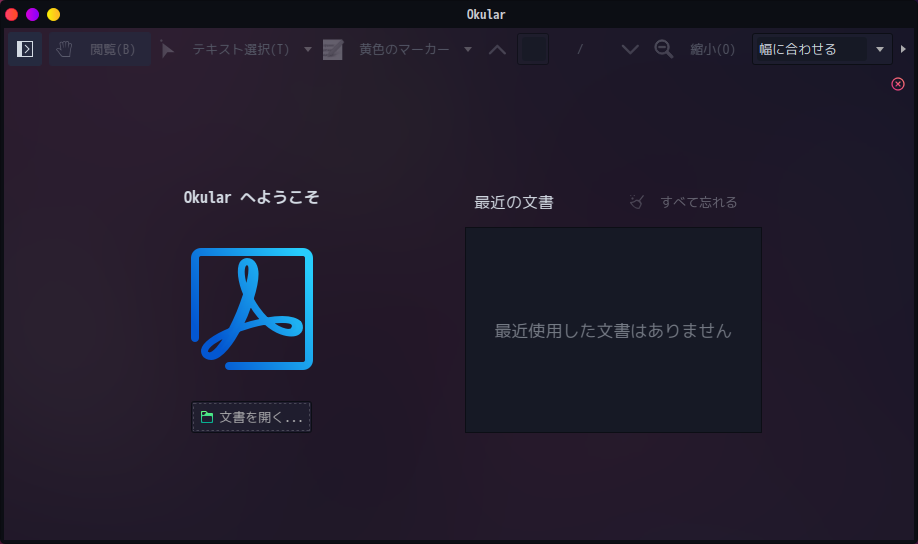Open the 幅に合わせる zoom combo box
This screenshot has height=544, width=918.
(x=821, y=49)
